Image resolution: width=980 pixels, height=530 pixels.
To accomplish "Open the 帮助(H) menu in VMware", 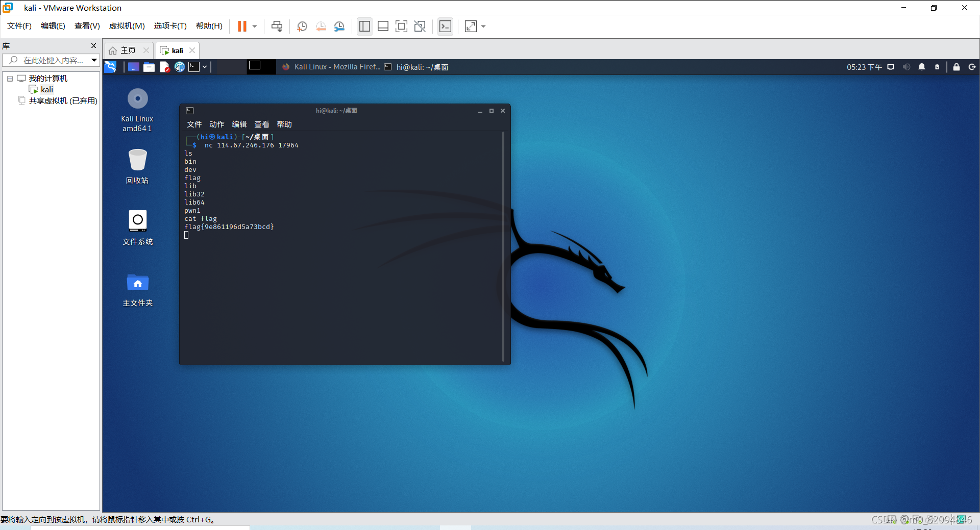I will [x=209, y=26].
